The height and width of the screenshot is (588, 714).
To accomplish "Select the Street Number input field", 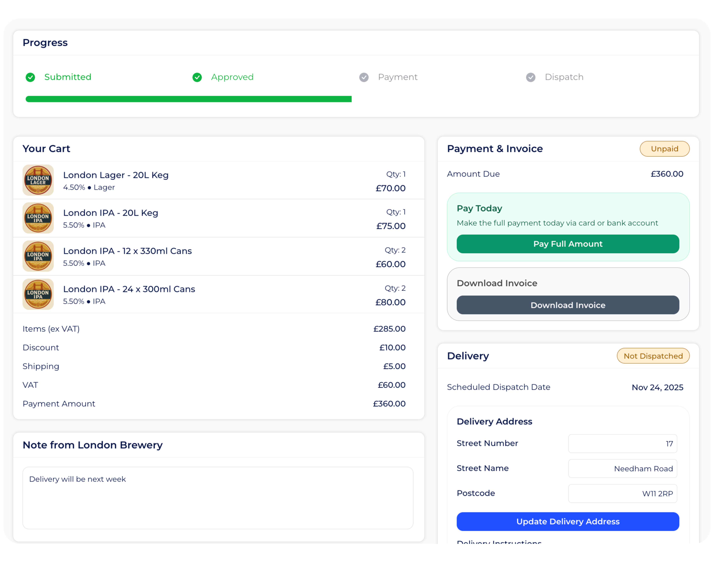I will pyautogui.click(x=622, y=443).
